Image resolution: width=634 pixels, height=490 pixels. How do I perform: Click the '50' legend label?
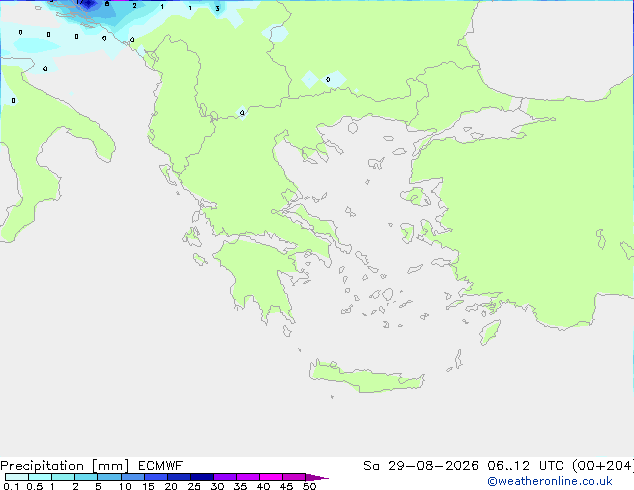click(x=309, y=486)
